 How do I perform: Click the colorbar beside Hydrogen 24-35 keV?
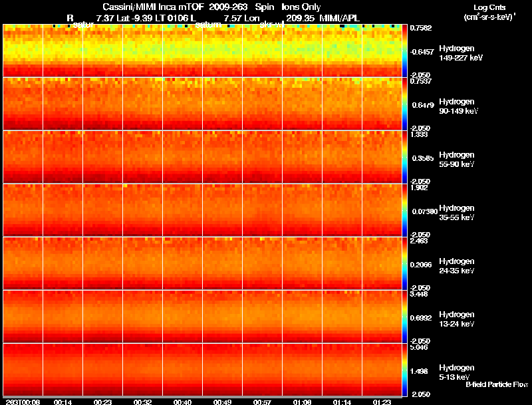coord(404,263)
